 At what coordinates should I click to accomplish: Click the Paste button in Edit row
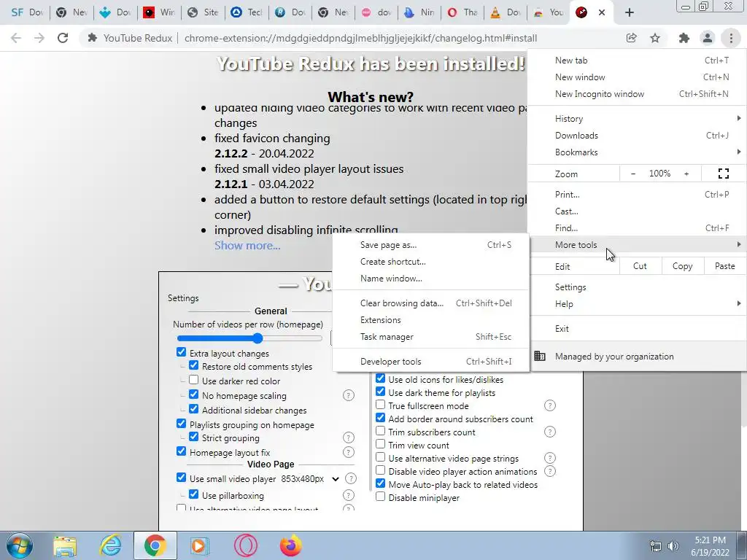724,266
